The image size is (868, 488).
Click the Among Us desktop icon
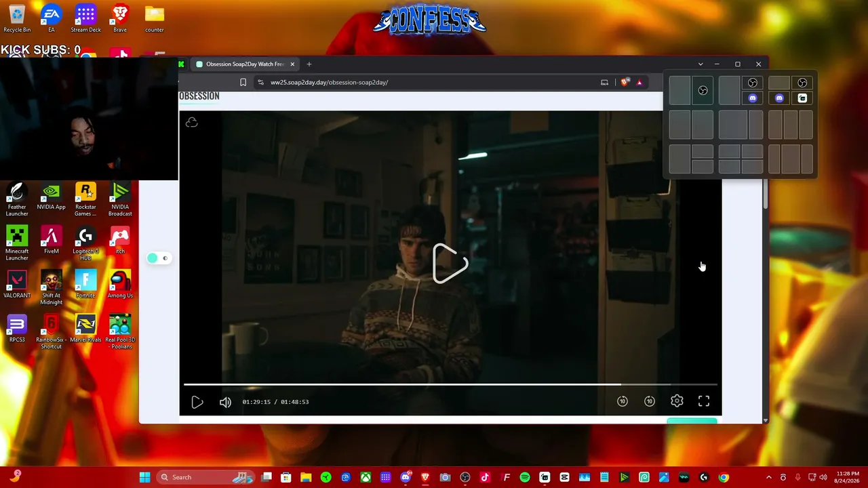pyautogui.click(x=120, y=285)
